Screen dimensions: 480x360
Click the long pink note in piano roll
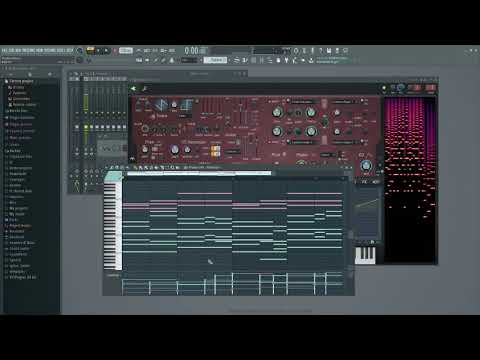click(x=204, y=193)
